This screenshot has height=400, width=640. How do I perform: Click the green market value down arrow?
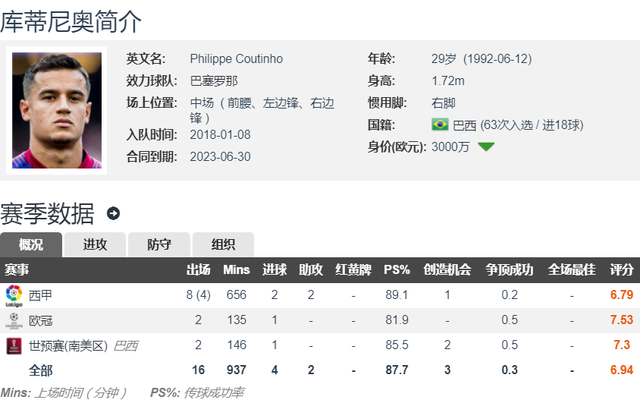click(486, 147)
